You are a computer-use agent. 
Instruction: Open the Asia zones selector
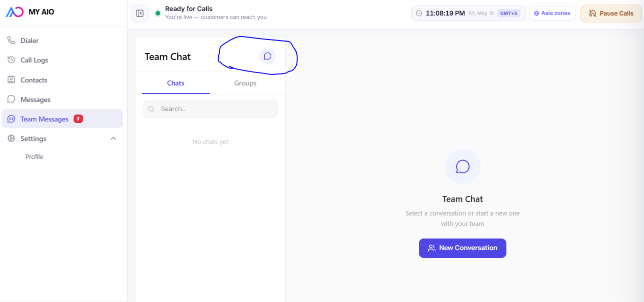point(552,13)
